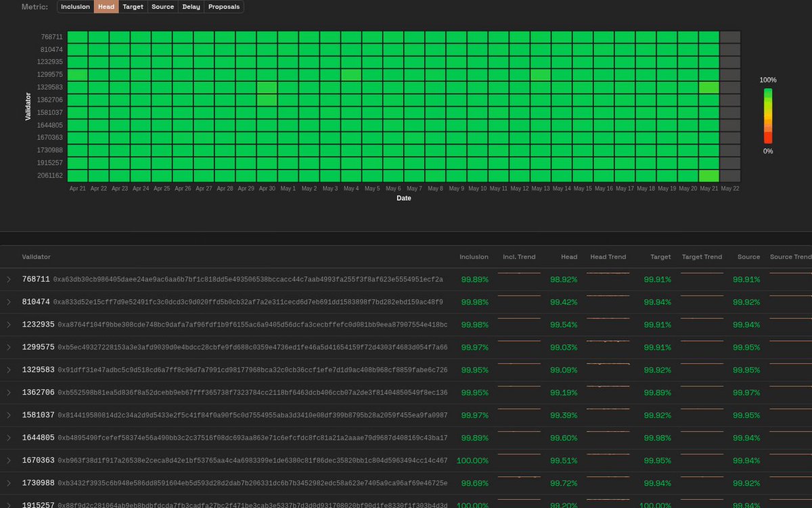
Task: Click heatmap y-axis label 2061162
Action: point(51,176)
